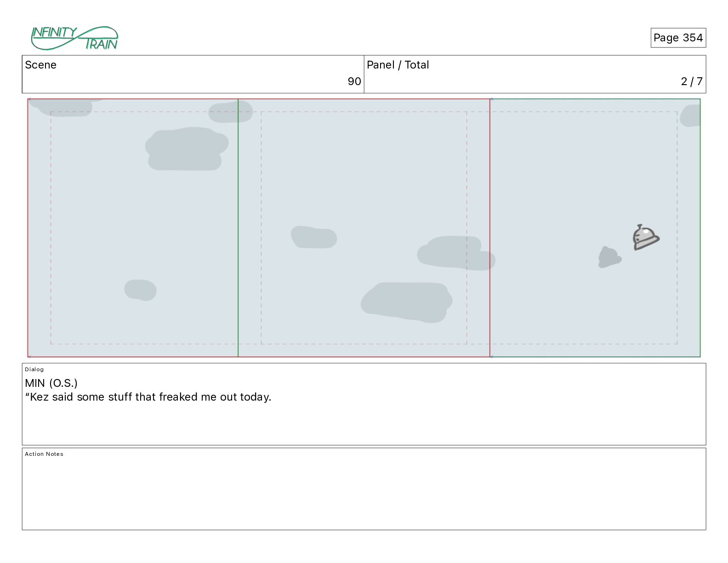Click the panel count 2 / 7
The width and height of the screenshot is (728, 563).
click(692, 81)
